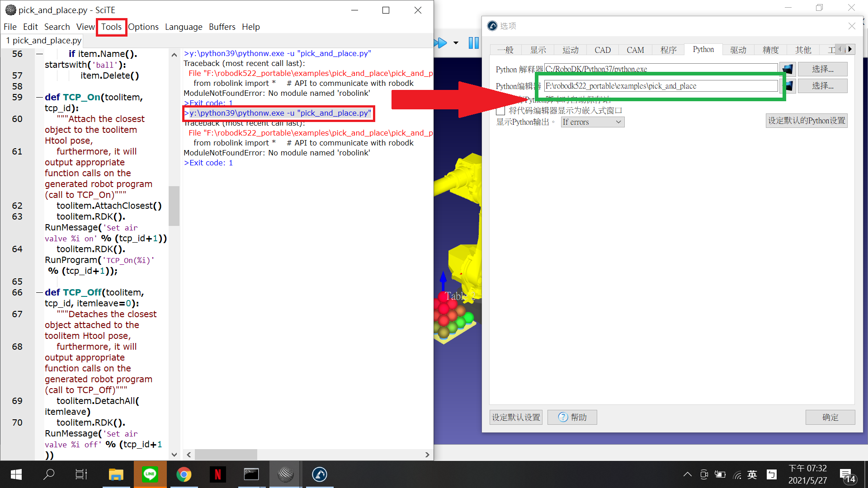The width and height of the screenshot is (868, 488).
Task: Click 选择... button for Python interpreter
Action: point(822,69)
